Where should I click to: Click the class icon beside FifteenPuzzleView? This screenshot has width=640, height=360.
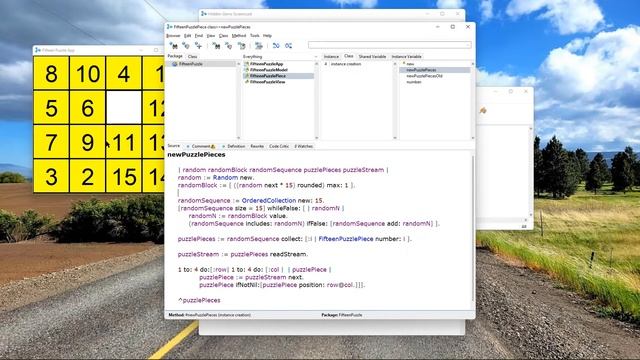pyautogui.click(x=247, y=82)
